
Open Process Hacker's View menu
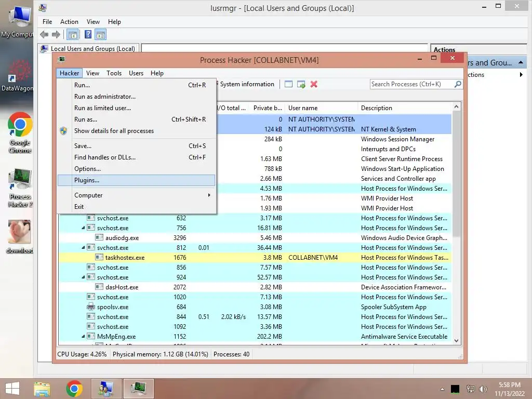(92, 73)
